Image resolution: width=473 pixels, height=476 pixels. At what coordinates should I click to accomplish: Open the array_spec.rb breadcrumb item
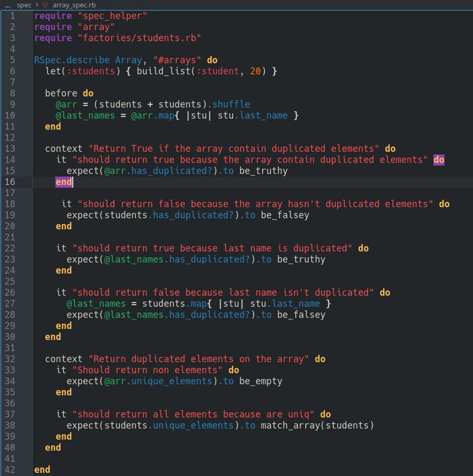(x=74, y=5)
